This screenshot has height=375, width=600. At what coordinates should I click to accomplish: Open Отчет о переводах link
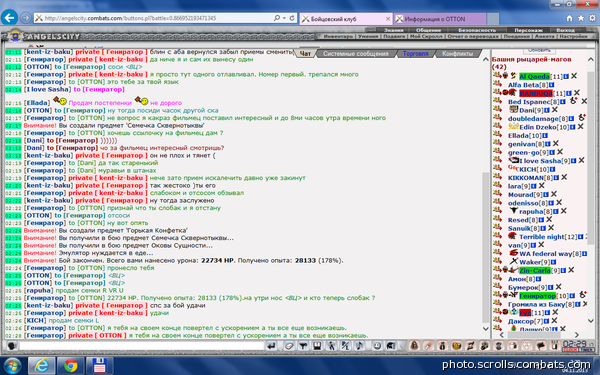[x=473, y=36]
